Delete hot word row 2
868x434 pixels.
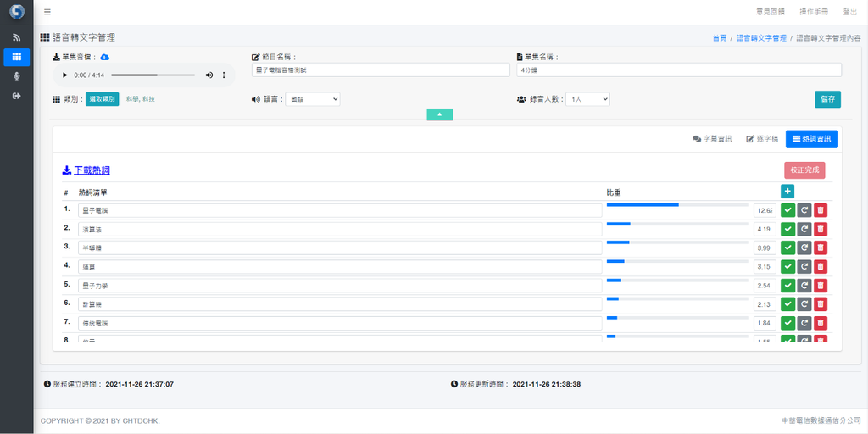pyautogui.click(x=821, y=229)
